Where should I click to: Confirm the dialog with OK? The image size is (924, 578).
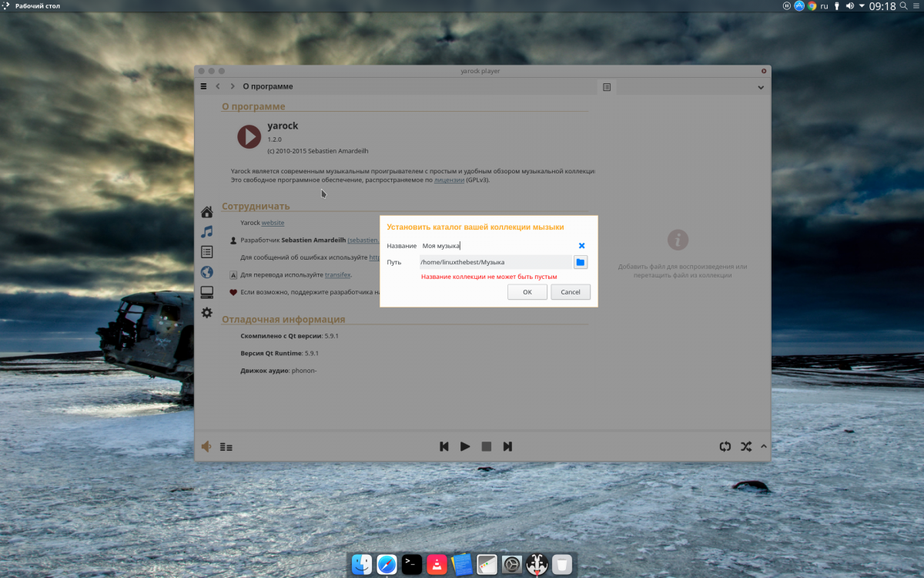[527, 292]
